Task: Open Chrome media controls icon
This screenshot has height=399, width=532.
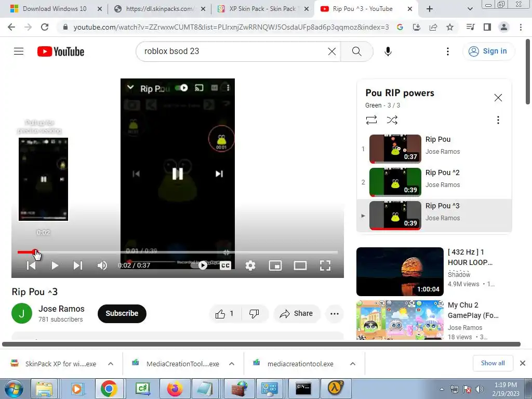Action: (x=471, y=27)
